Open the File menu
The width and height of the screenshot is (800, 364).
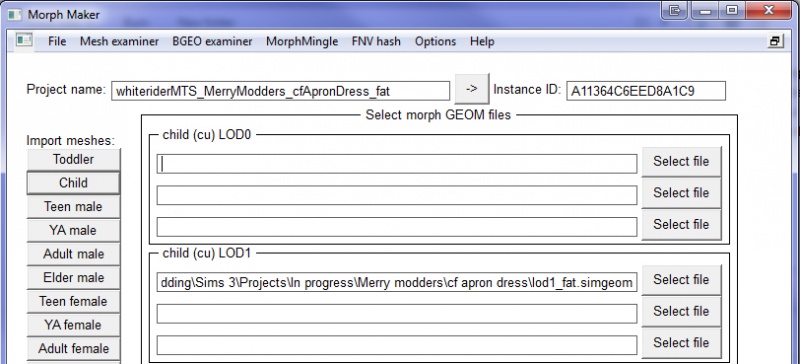point(57,41)
